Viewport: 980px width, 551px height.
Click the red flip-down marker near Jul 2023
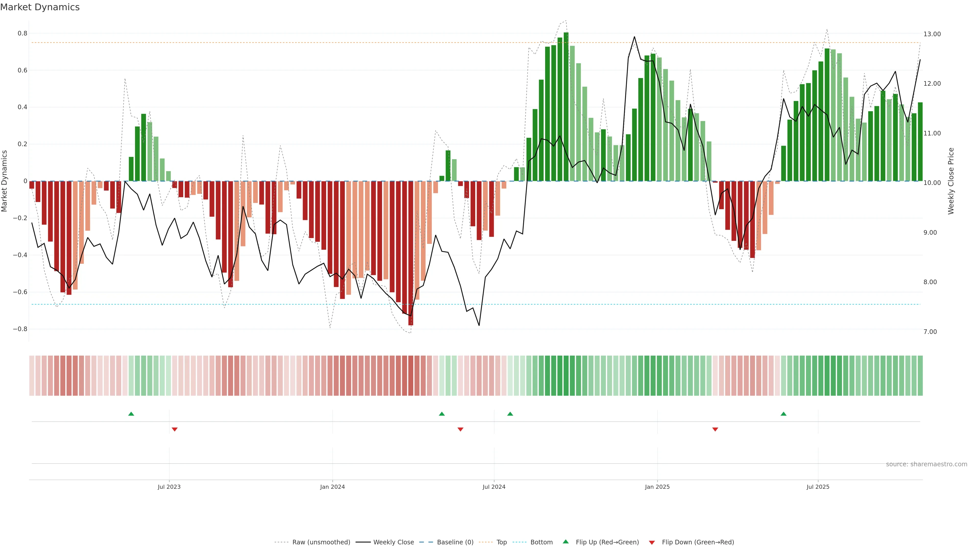175,429
